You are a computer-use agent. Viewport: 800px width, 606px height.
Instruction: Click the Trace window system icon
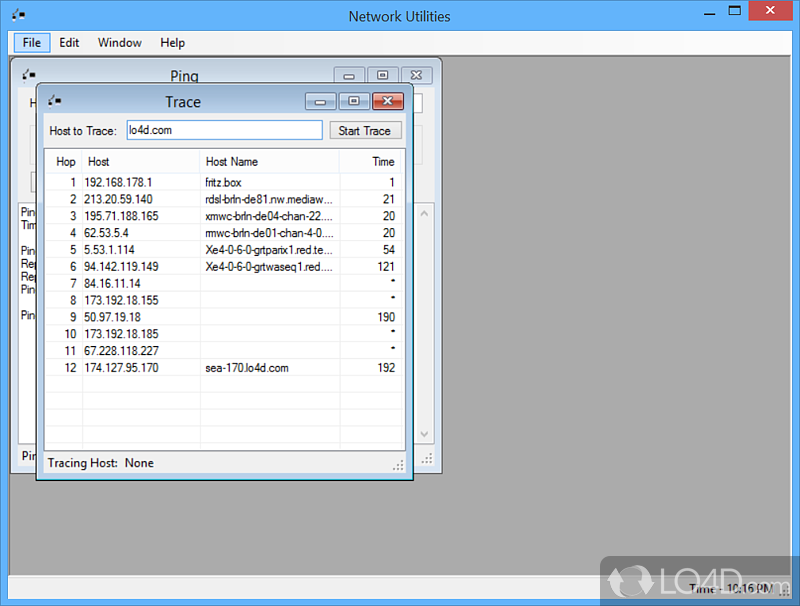pos(55,101)
